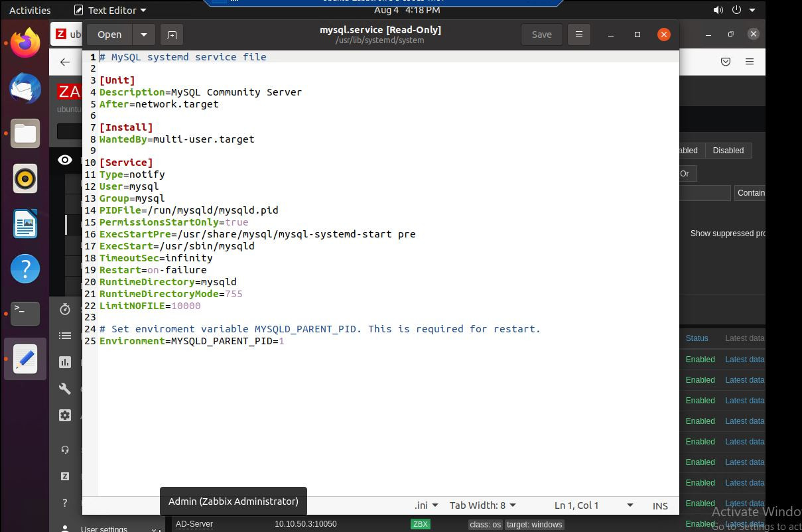802x532 pixels.
Task: Click the AD-Server host link
Action: 194,524
